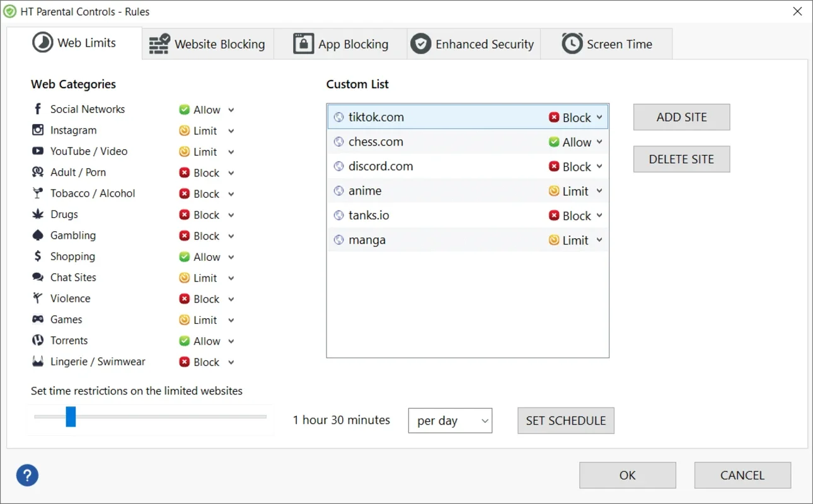813x504 pixels.
Task: Click the Adult / Porn category icon
Action: click(x=38, y=172)
